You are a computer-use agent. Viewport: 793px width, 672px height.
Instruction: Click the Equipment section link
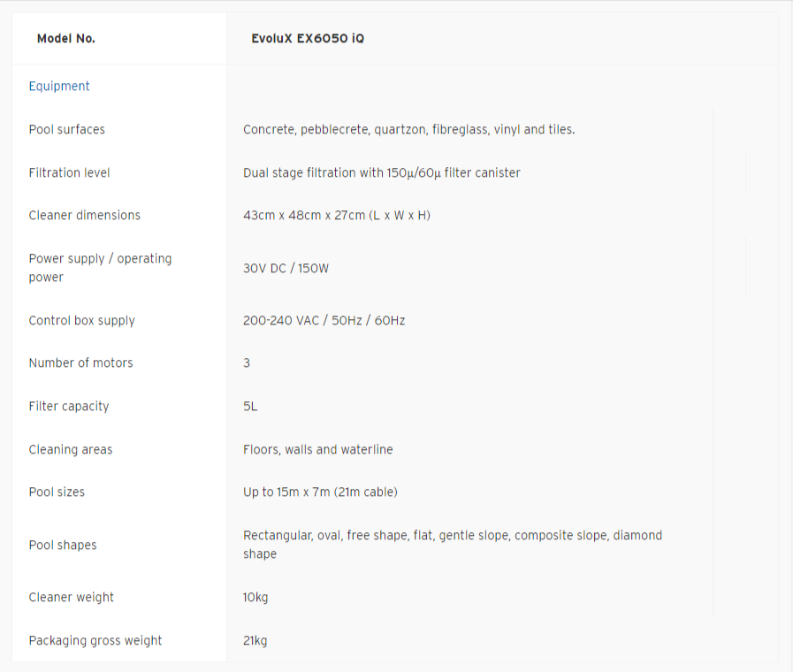(x=58, y=86)
